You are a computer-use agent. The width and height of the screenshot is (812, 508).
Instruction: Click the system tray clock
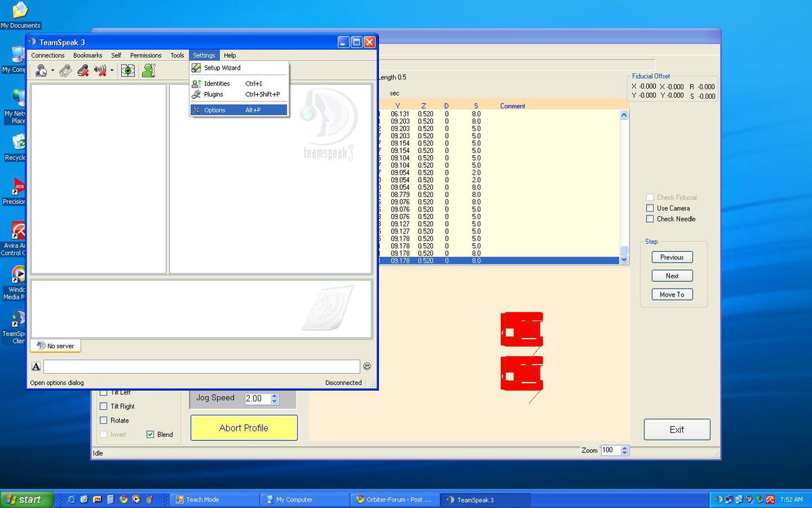[791, 500]
